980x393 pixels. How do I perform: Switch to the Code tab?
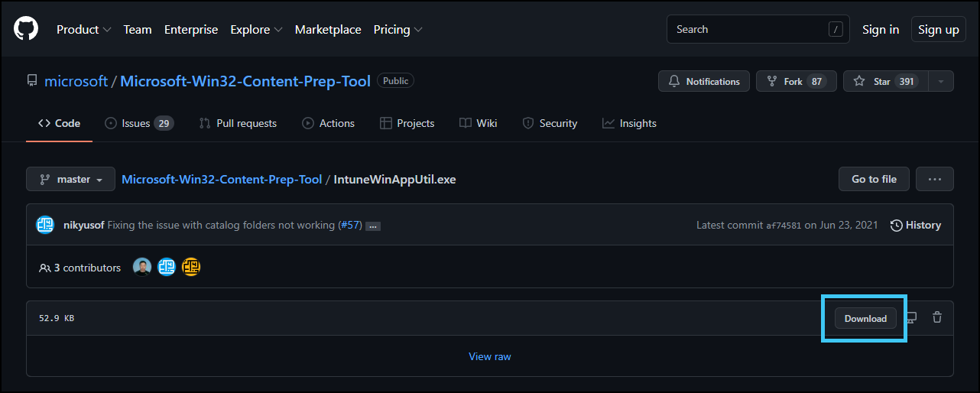59,123
